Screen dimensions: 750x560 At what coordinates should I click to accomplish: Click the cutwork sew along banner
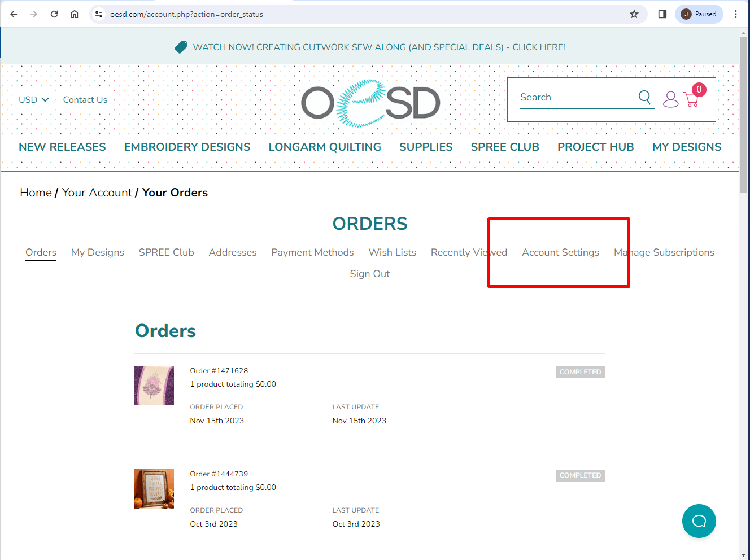coord(370,47)
